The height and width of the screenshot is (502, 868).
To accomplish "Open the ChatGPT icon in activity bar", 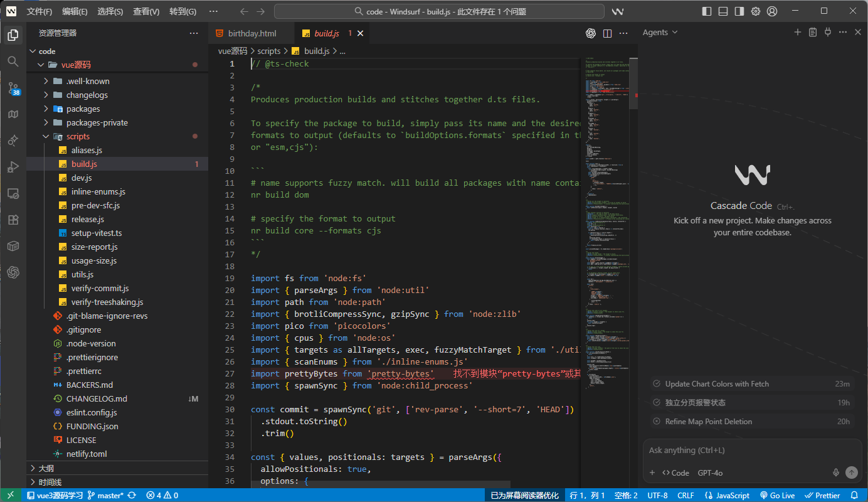I will click(13, 272).
